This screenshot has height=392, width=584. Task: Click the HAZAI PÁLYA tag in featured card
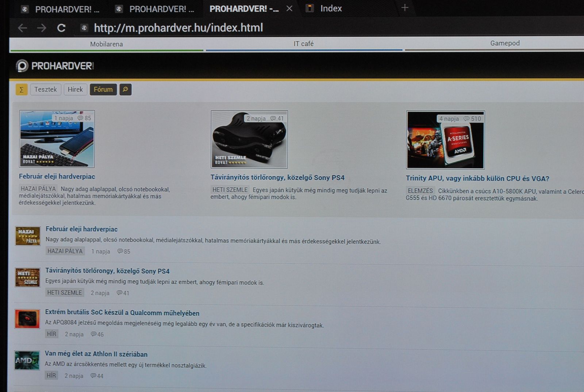click(x=38, y=189)
